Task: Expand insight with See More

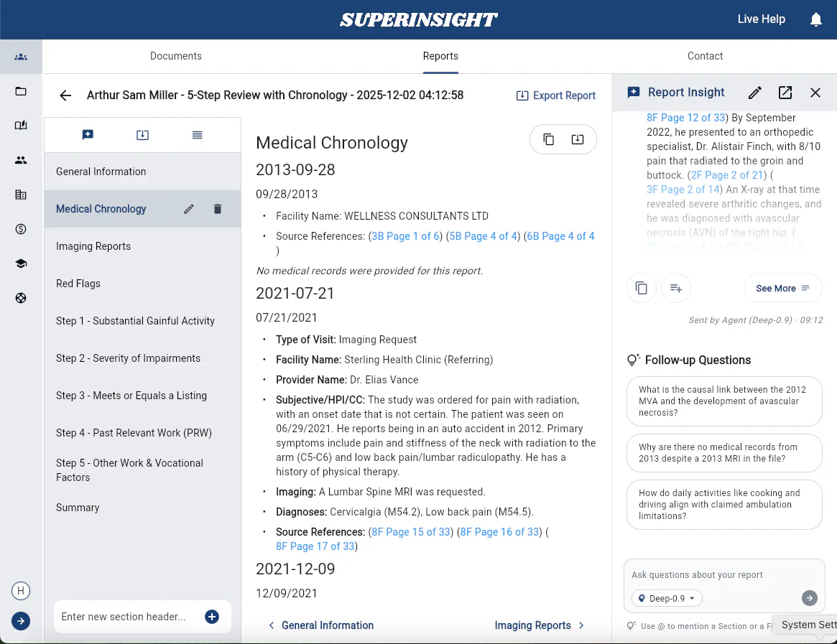Action: click(782, 288)
